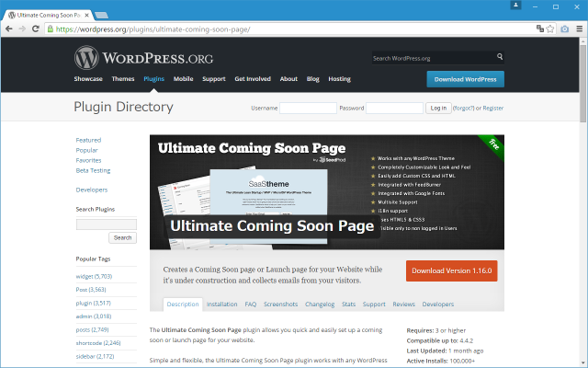Screen dimensions: 588x368
Task: Open Showcase in main navigation
Action: [88, 79]
